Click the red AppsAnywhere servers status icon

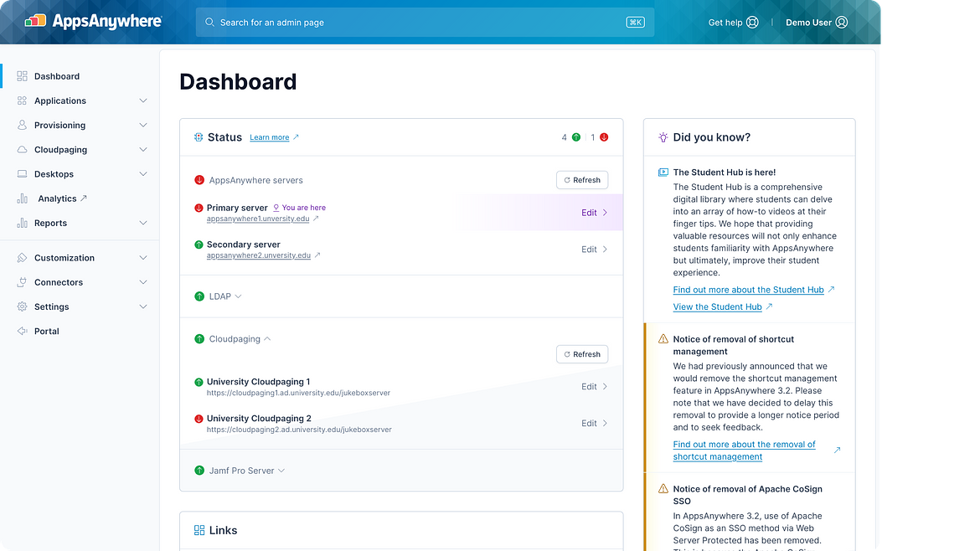199,180
